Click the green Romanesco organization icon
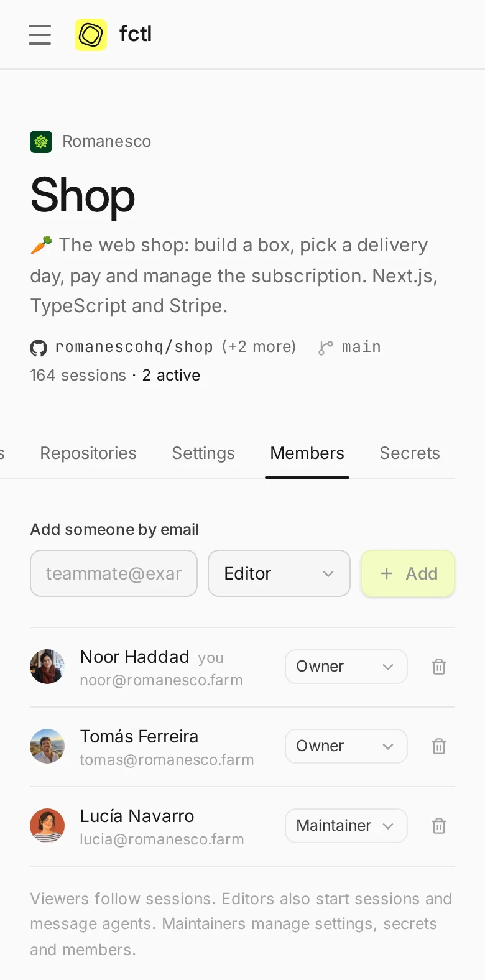The image size is (485, 980). point(41,142)
